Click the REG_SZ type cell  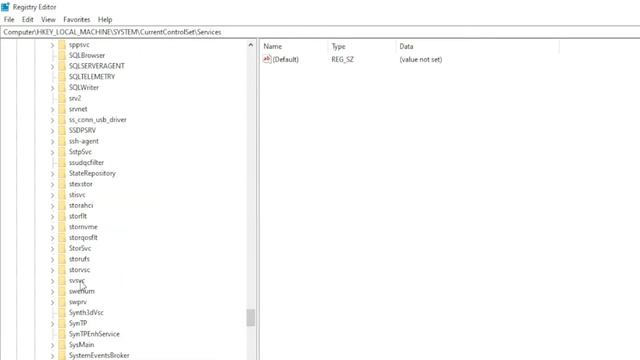342,60
